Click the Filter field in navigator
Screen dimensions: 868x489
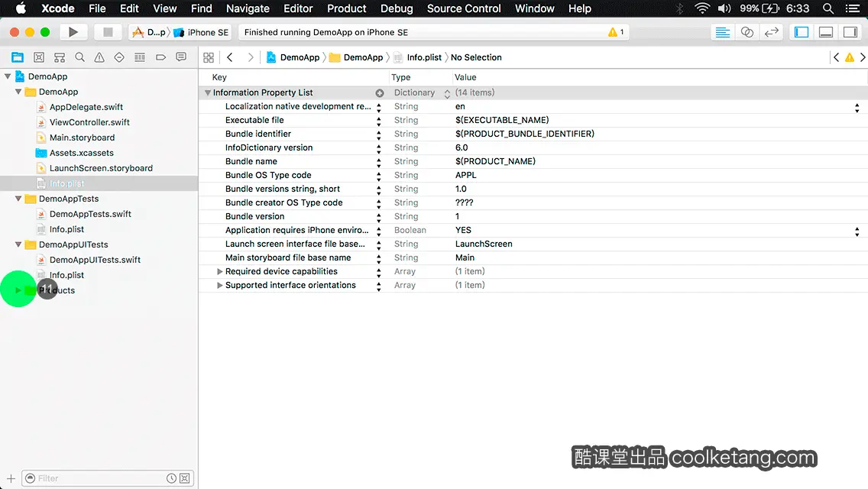tap(108, 478)
